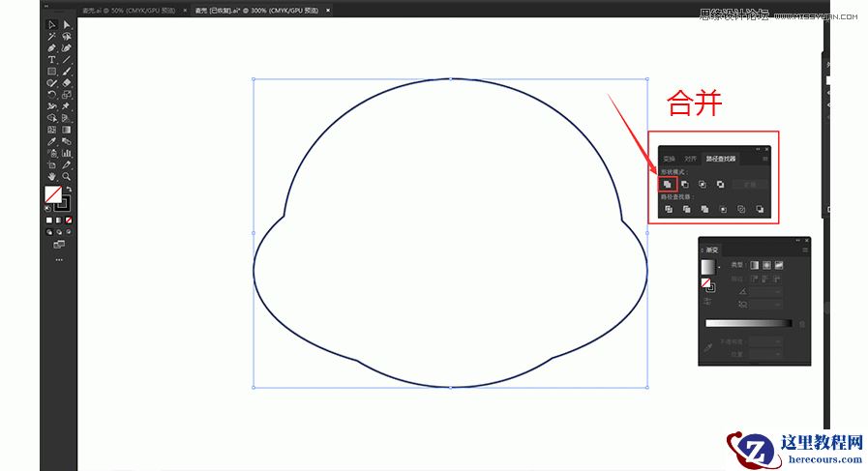Screen dimensions: 868x471
Task: Click the swap fill and stroke arrow
Action: 70,190
